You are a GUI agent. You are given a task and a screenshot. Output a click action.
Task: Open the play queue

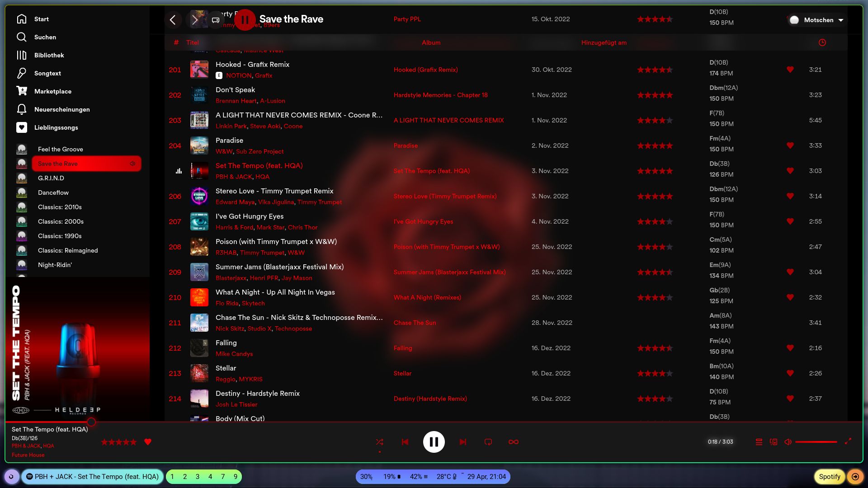click(759, 442)
